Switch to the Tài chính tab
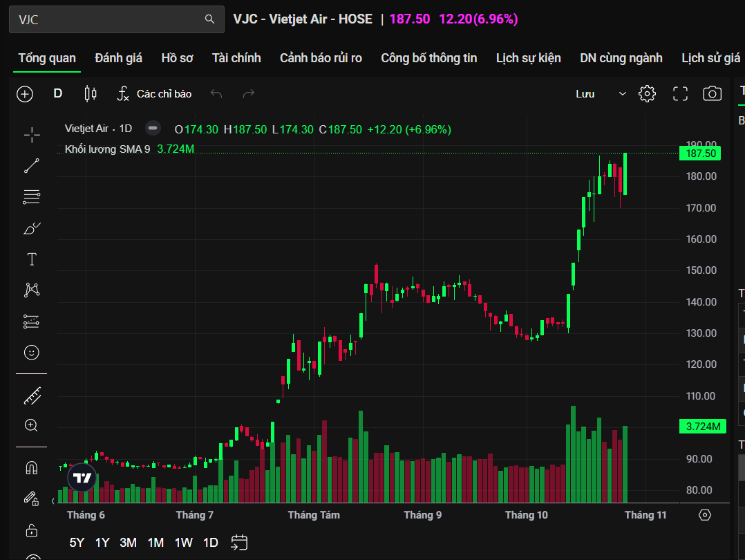 [x=236, y=58]
